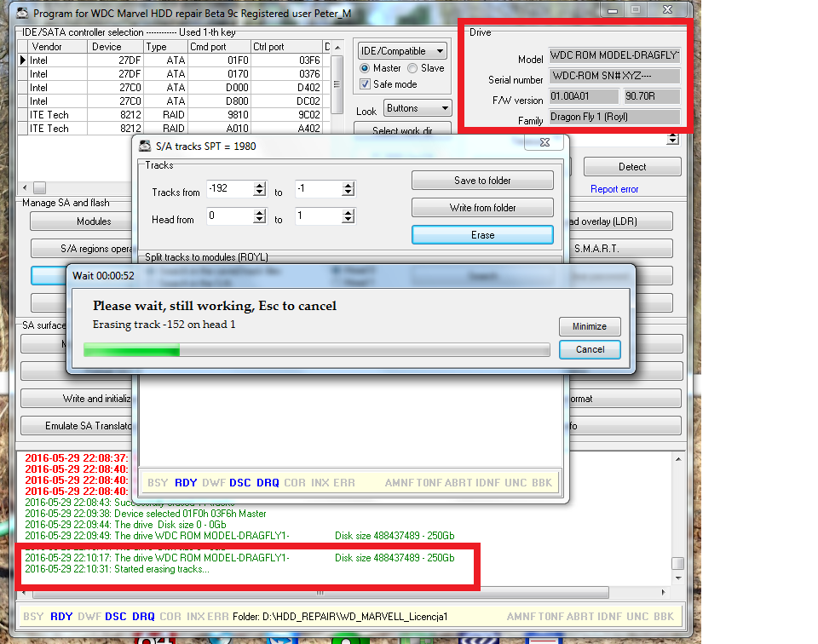Click the overlay (LDR) button
This screenshot has height=644, width=818.
[621, 221]
